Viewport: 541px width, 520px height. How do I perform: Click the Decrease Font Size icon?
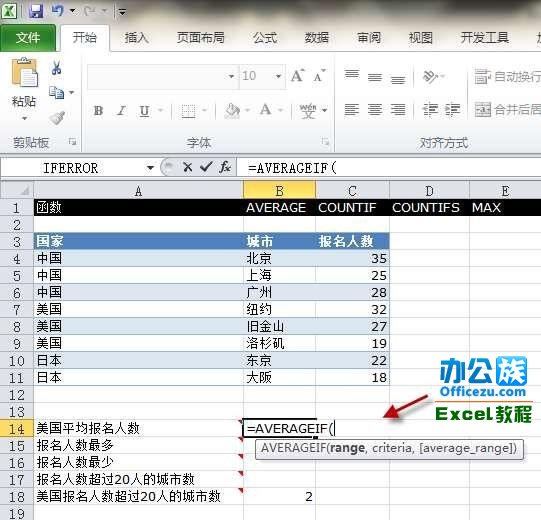(319, 76)
